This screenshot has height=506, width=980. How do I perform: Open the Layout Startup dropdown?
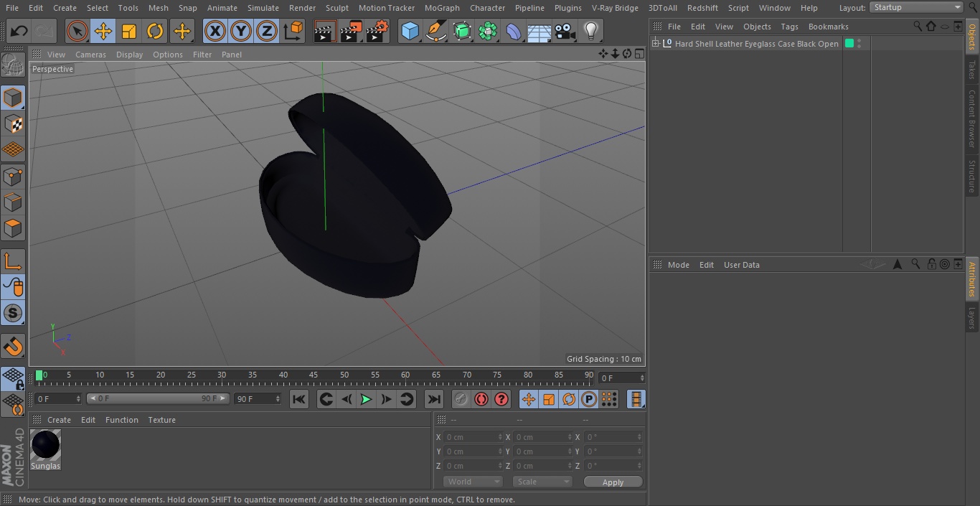click(x=916, y=7)
